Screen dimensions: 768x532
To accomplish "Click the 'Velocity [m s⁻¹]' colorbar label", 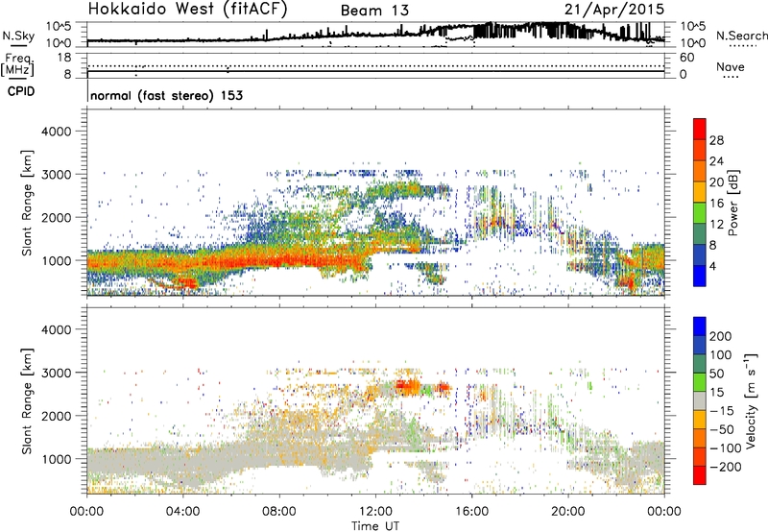I will pyautogui.click(x=750, y=400).
